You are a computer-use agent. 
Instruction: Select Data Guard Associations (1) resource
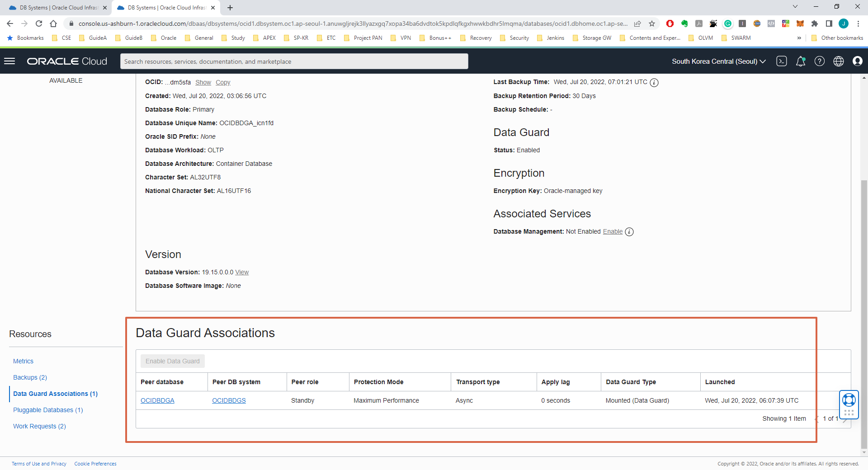(x=55, y=394)
